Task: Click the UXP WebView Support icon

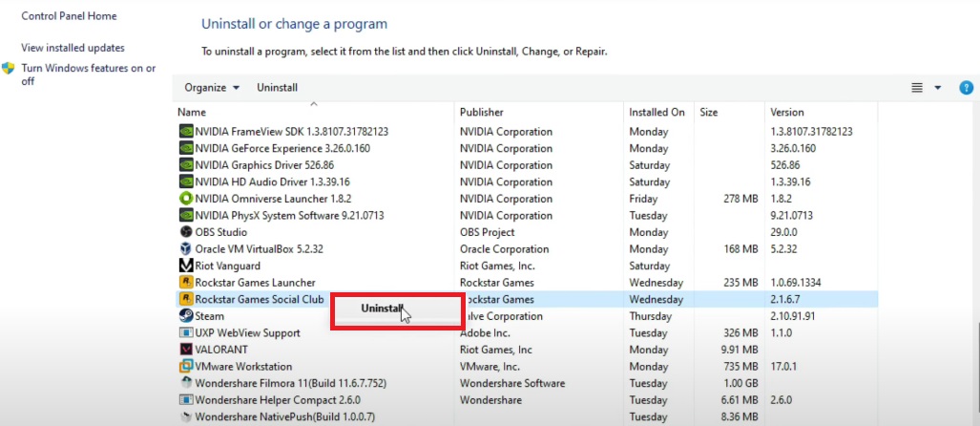Action: [x=186, y=332]
